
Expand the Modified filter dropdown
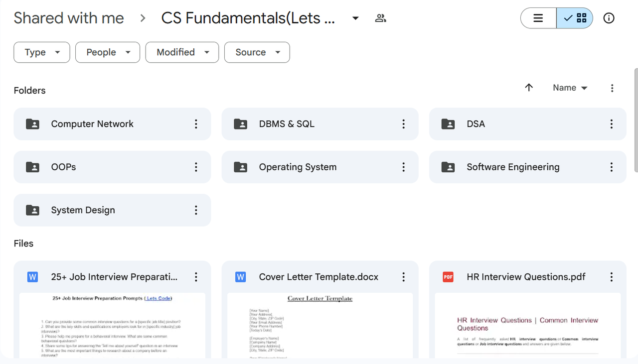[x=182, y=52]
